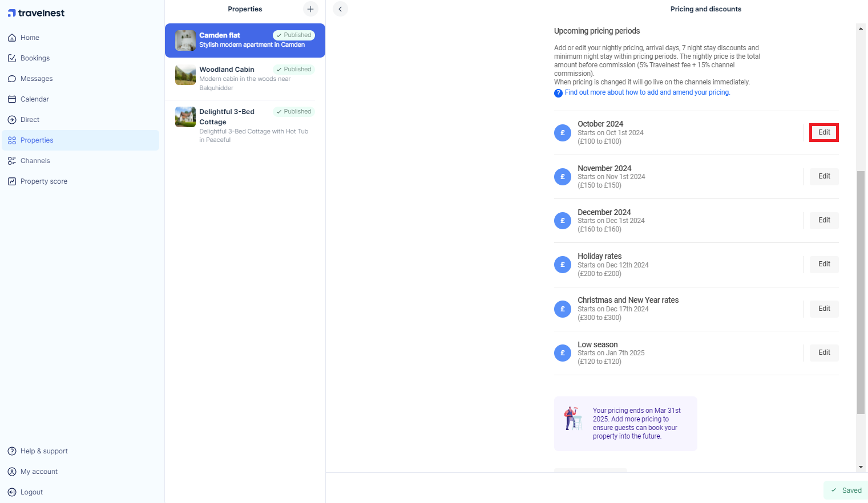
Task: Edit the October 2024 pricing period
Action: click(824, 132)
